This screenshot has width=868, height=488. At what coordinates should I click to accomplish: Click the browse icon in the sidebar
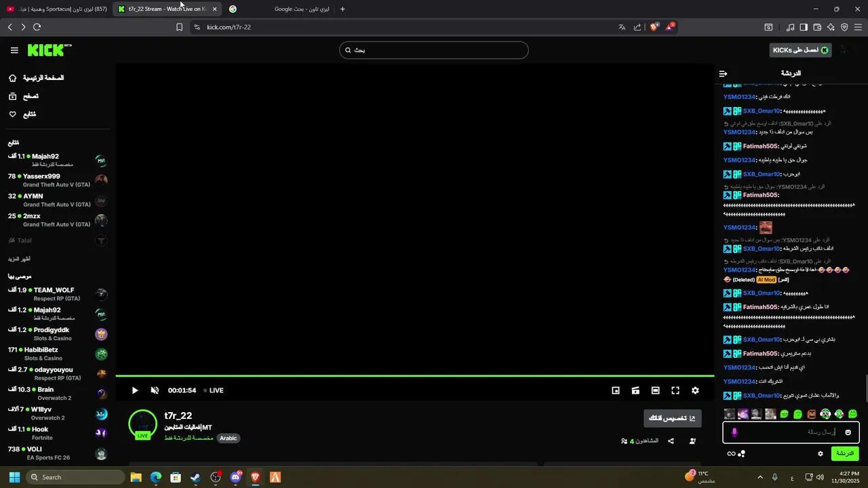click(12, 96)
